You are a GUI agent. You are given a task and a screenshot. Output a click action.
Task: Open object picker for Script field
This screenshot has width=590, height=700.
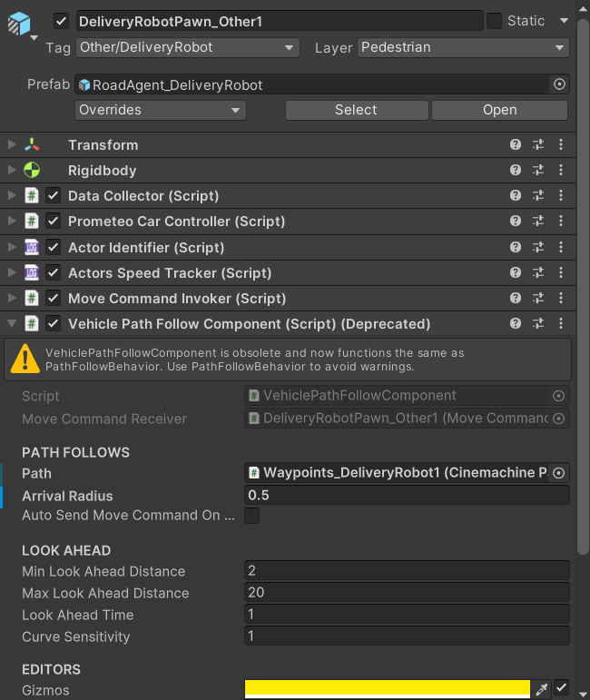click(x=559, y=396)
